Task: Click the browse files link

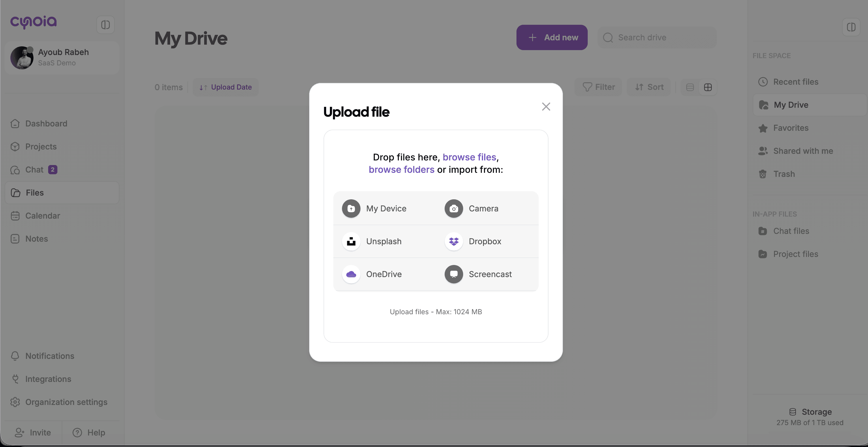Action: click(x=469, y=157)
